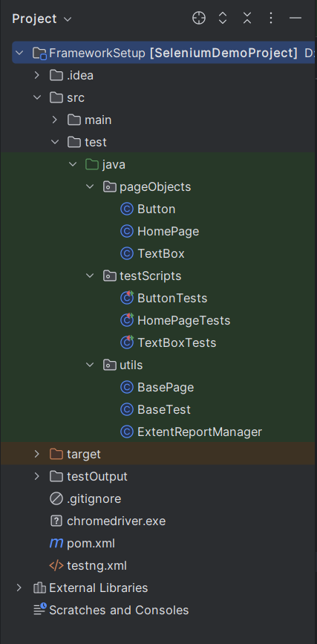Viewport: 317px width, 644px height.
Task: Click the ButtonTests class icon
Action: point(127,298)
